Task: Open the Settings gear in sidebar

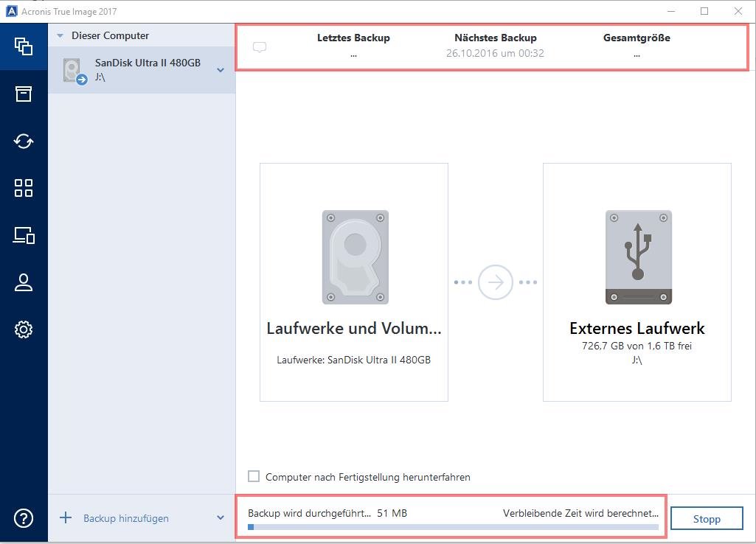Action: click(24, 329)
